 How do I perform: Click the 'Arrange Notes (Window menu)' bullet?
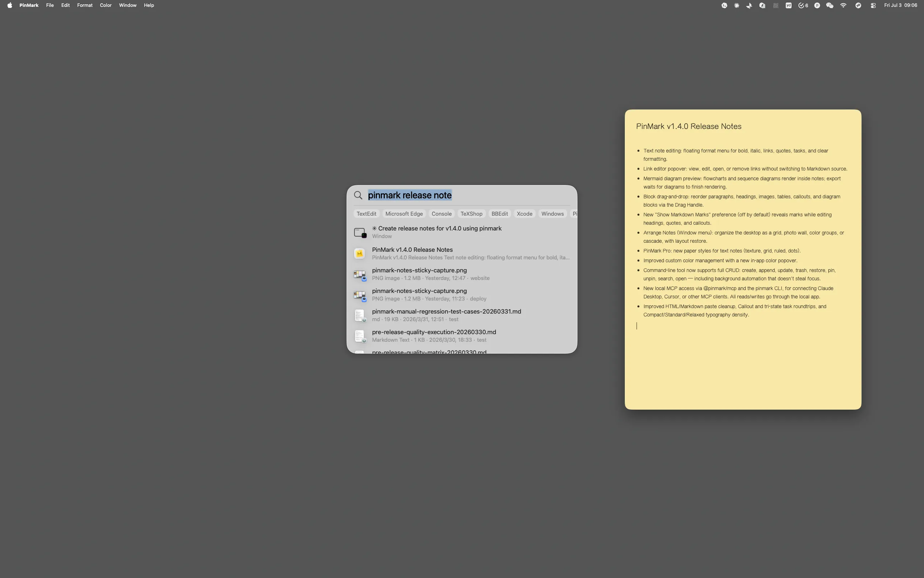tap(744, 237)
